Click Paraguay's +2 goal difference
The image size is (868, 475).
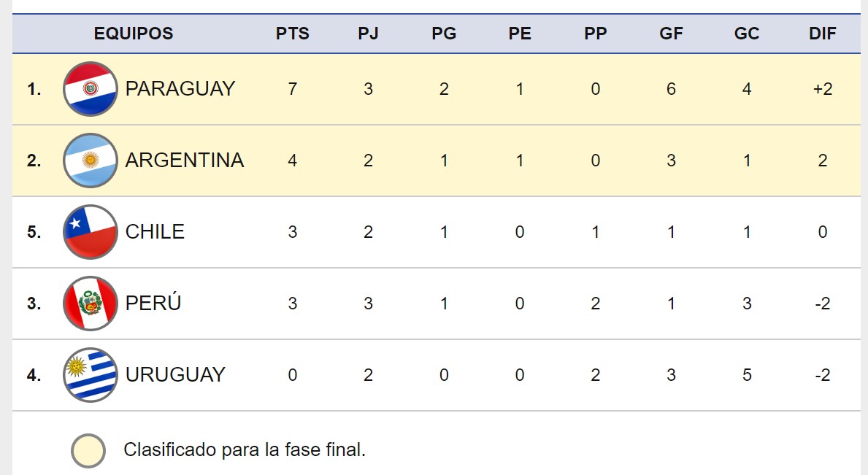coord(823,89)
